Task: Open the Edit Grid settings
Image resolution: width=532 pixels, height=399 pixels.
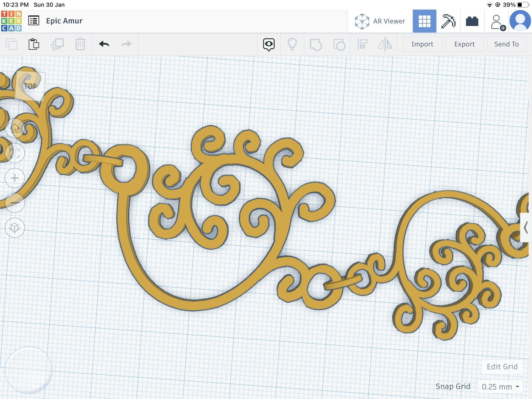Action: click(502, 367)
